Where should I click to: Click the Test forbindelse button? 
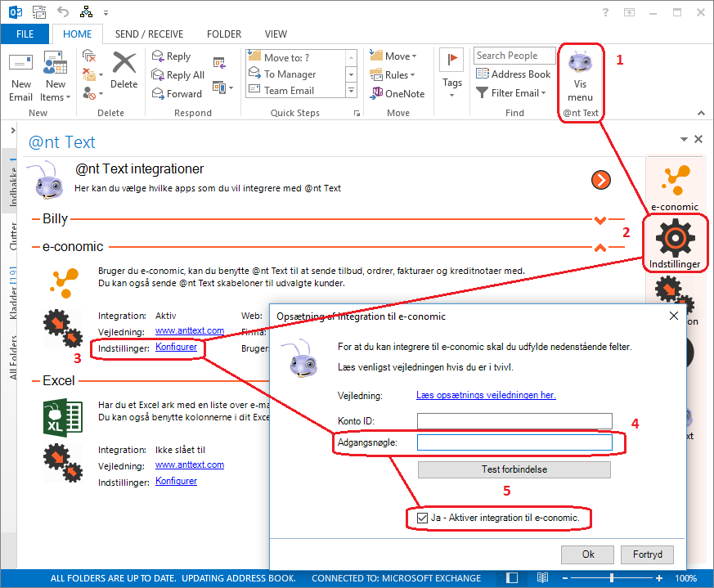coord(514,469)
